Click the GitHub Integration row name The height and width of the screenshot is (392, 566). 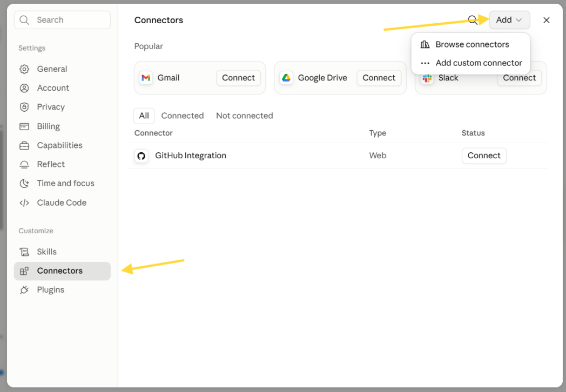pos(191,156)
